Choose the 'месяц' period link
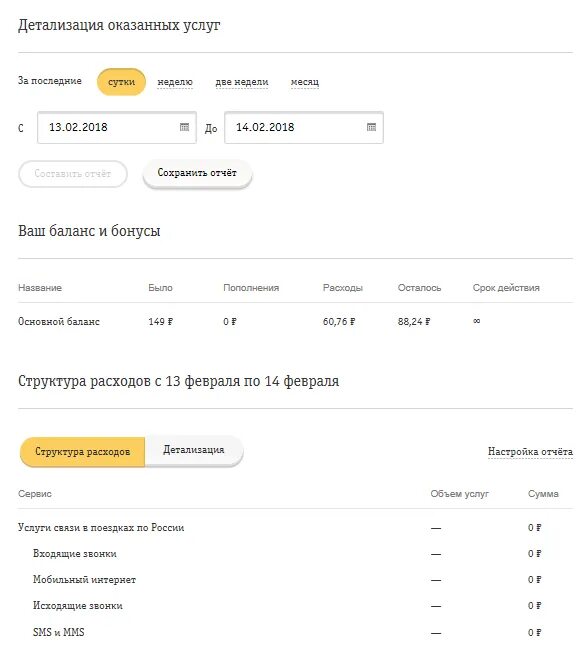The height and width of the screenshot is (651, 585). (305, 82)
